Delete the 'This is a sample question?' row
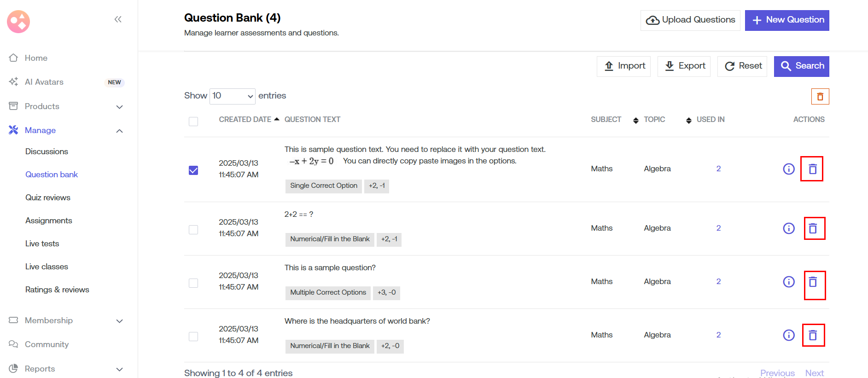868x378 pixels. [x=813, y=282]
